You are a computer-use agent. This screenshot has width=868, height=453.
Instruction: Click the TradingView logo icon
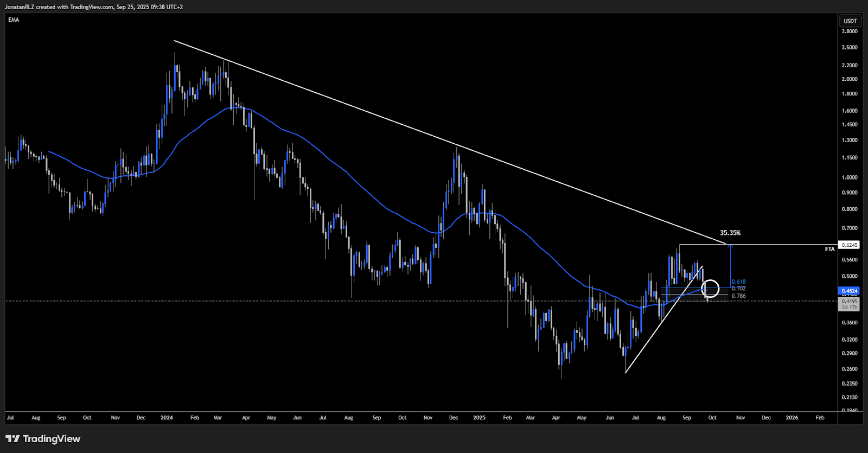point(12,439)
